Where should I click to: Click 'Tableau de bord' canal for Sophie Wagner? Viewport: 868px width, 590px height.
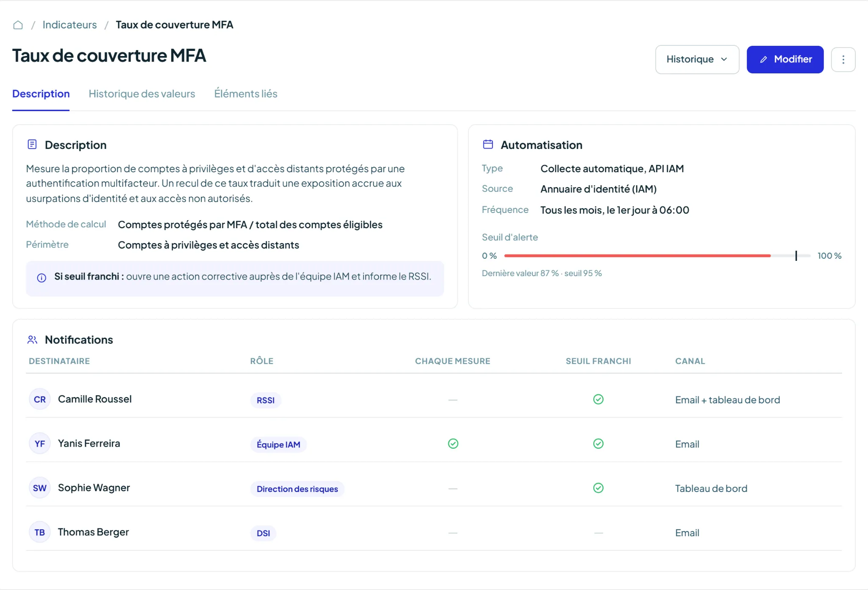pos(711,489)
